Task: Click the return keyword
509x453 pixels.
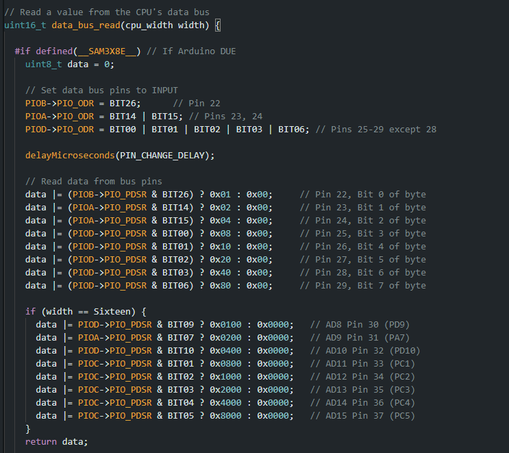Action: coord(41,442)
